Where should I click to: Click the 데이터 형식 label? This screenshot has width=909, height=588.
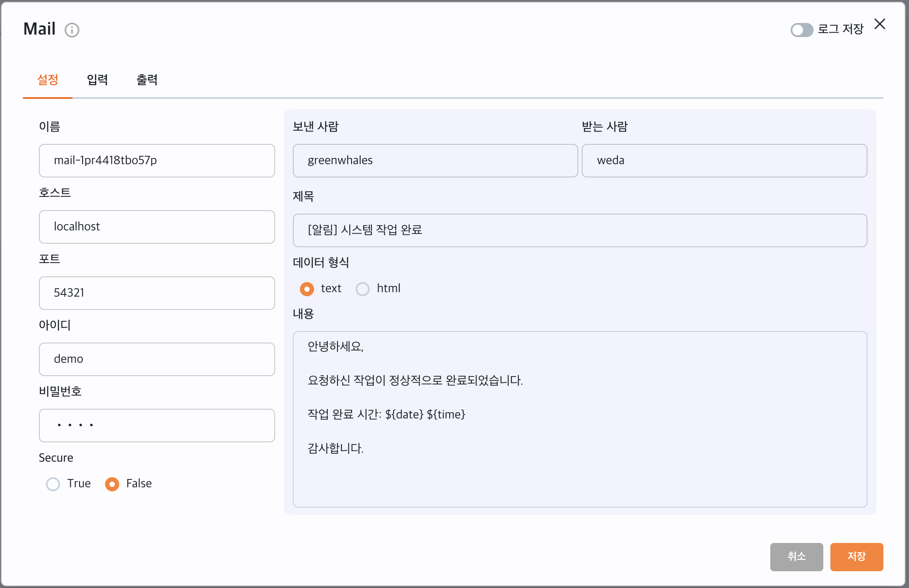point(321,263)
